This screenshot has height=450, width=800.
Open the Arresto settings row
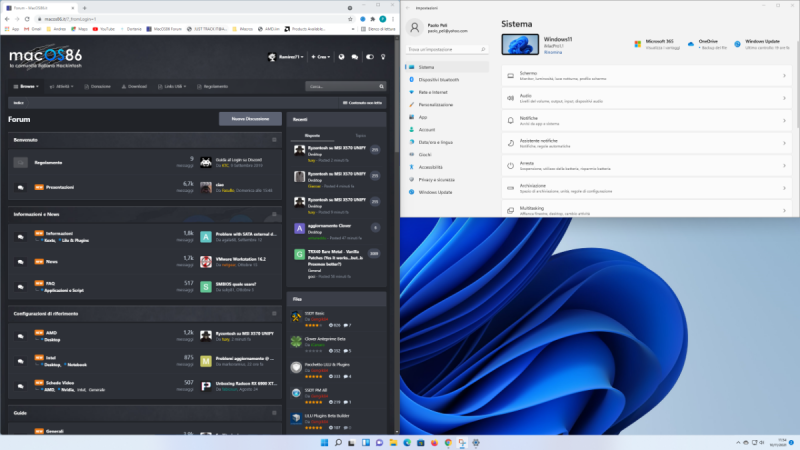[646, 166]
